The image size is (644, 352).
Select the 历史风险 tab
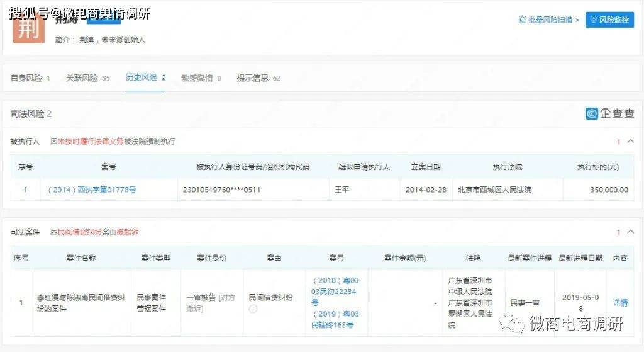click(142, 77)
